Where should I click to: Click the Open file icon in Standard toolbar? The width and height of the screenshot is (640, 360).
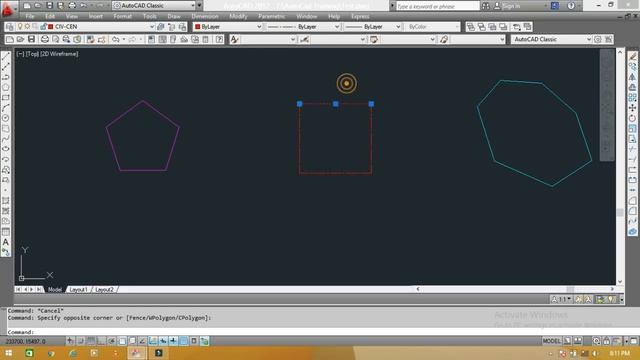pyautogui.click(x=20, y=39)
